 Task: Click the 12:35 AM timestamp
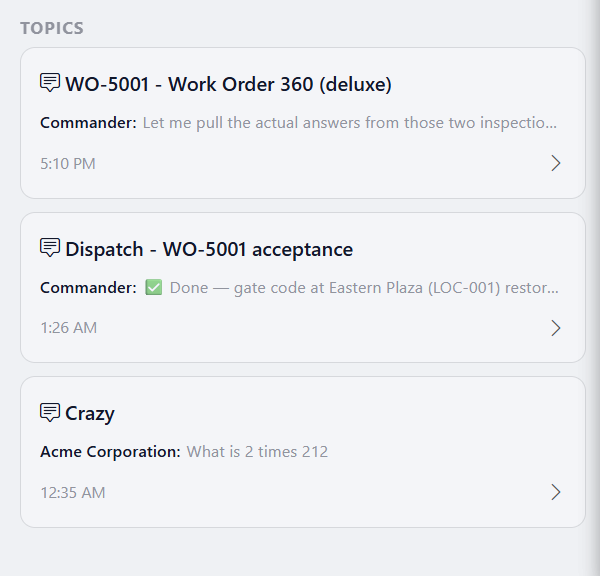73,493
